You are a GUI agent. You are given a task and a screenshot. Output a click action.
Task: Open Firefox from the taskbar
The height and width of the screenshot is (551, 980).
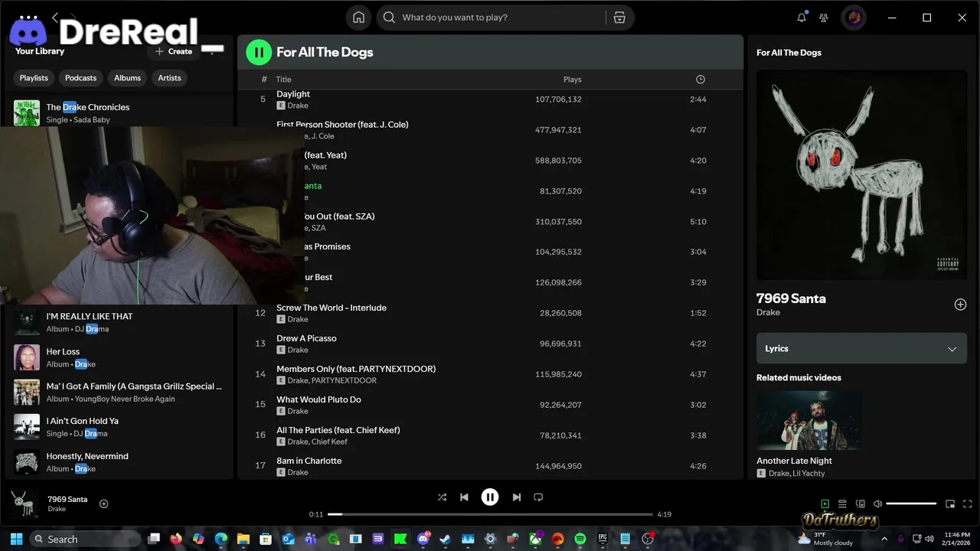point(176,539)
